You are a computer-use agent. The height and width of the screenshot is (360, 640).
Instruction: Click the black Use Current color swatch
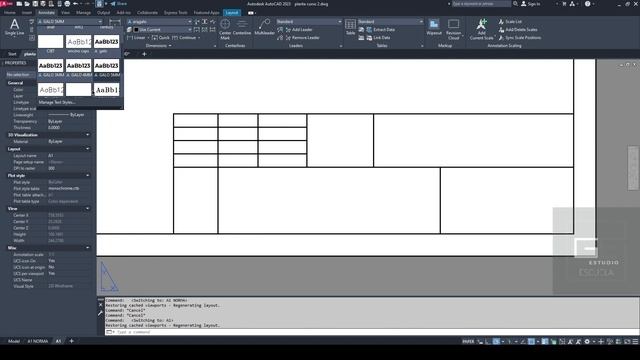pyautogui.click(x=136, y=29)
